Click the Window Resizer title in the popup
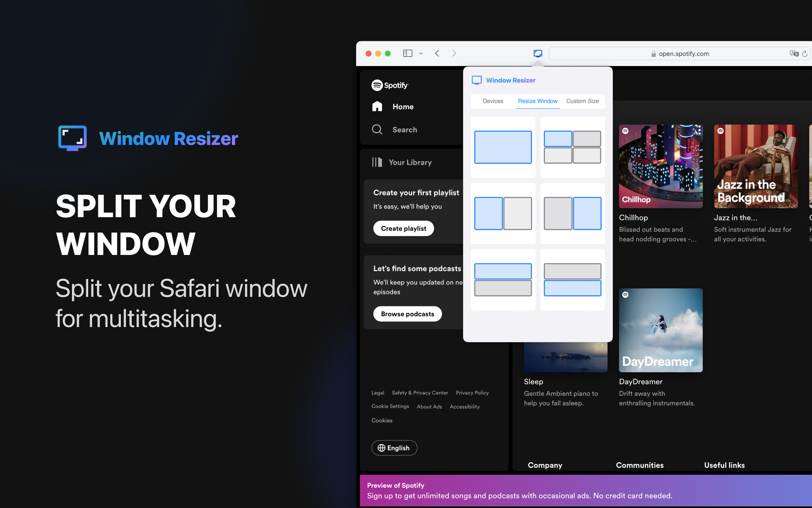This screenshot has width=812, height=508. click(510, 80)
